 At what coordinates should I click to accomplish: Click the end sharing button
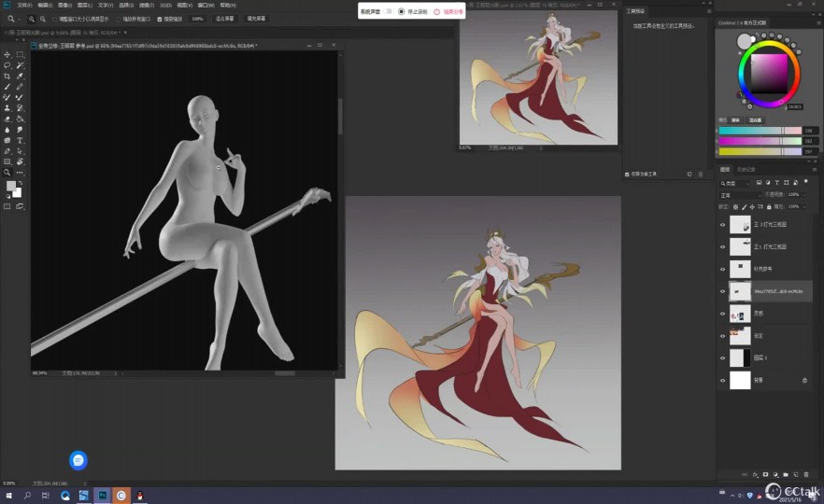(x=448, y=11)
